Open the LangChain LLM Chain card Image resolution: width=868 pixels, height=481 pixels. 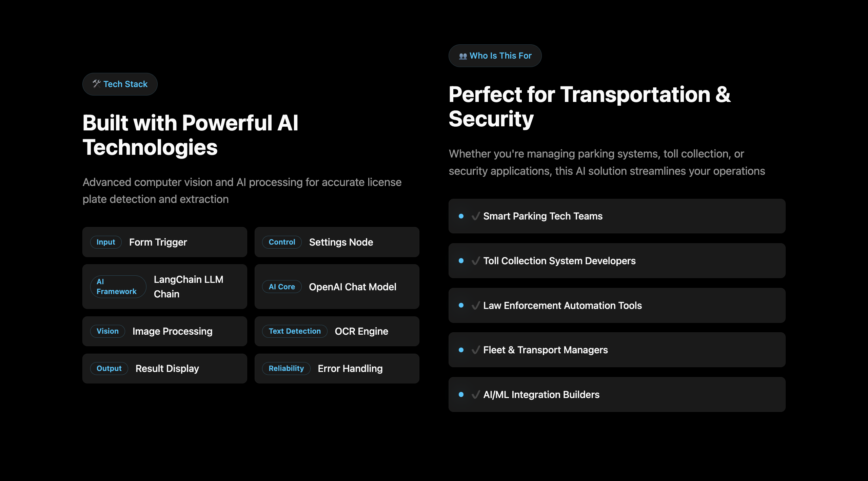tap(164, 287)
